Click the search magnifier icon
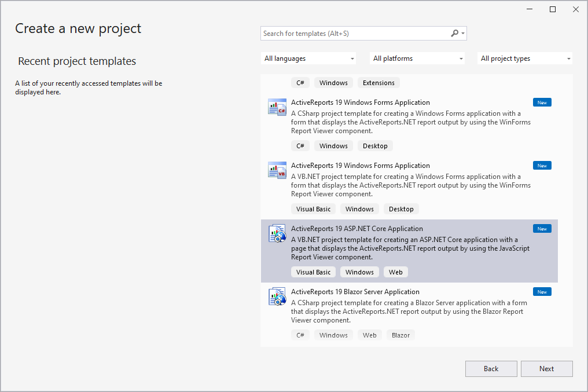The height and width of the screenshot is (392, 588). pyautogui.click(x=454, y=34)
